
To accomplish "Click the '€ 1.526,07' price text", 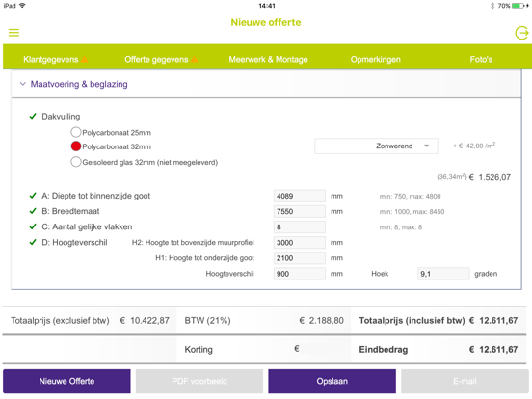I will tap(490, 177).
